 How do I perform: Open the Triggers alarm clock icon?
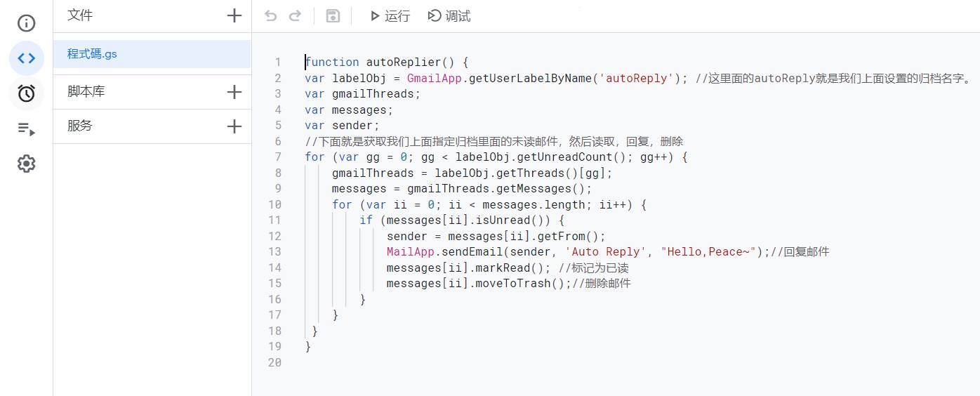click(27, 93)
